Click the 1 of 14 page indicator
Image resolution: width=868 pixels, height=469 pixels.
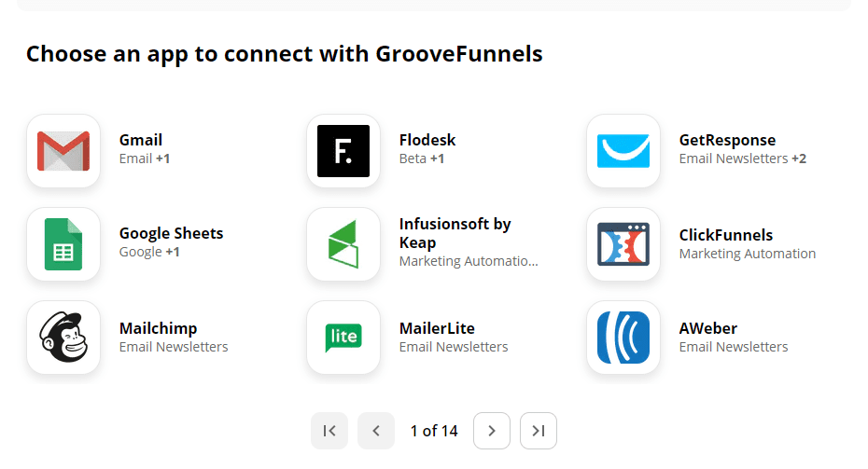[434, 431]
